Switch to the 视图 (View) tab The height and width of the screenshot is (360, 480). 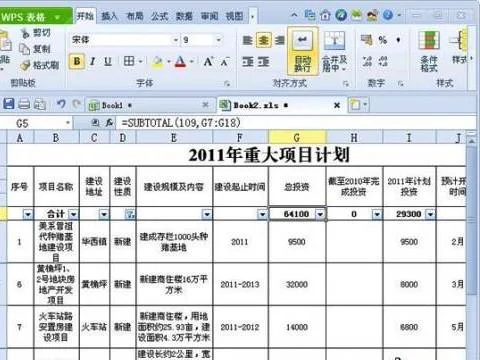234,16
